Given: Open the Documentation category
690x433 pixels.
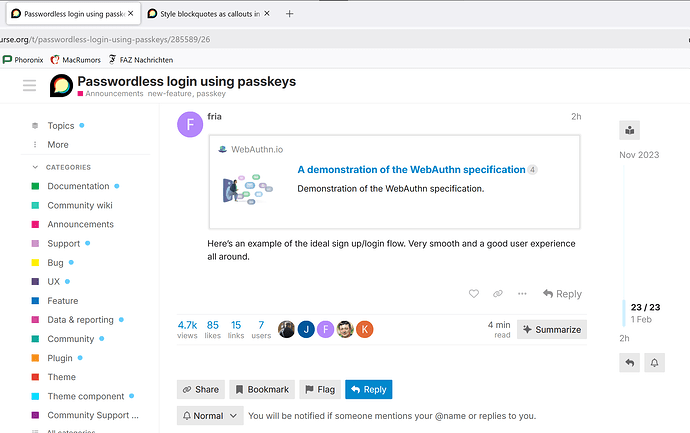Looking at the screenshot, I should tap(78, 186).
